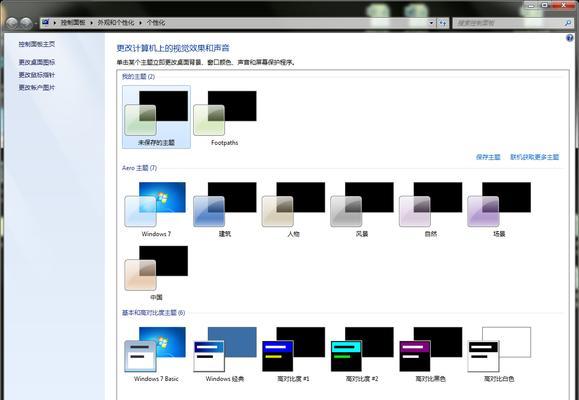Image resolution: width=579 pixels, height=400 pixels.
Task: Select the 高对比黑色 theme
Action: [x=431, y=354]
